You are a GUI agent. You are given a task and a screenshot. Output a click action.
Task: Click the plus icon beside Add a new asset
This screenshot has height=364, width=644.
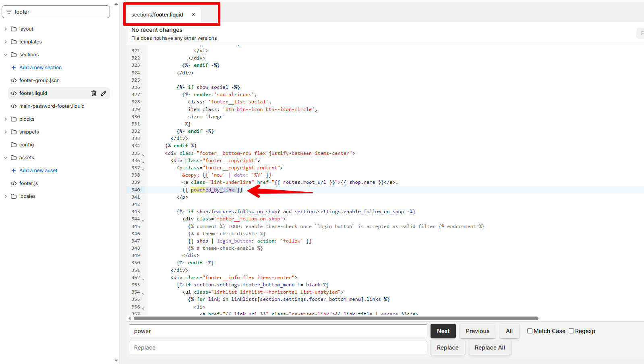click(x=14, y=171)
